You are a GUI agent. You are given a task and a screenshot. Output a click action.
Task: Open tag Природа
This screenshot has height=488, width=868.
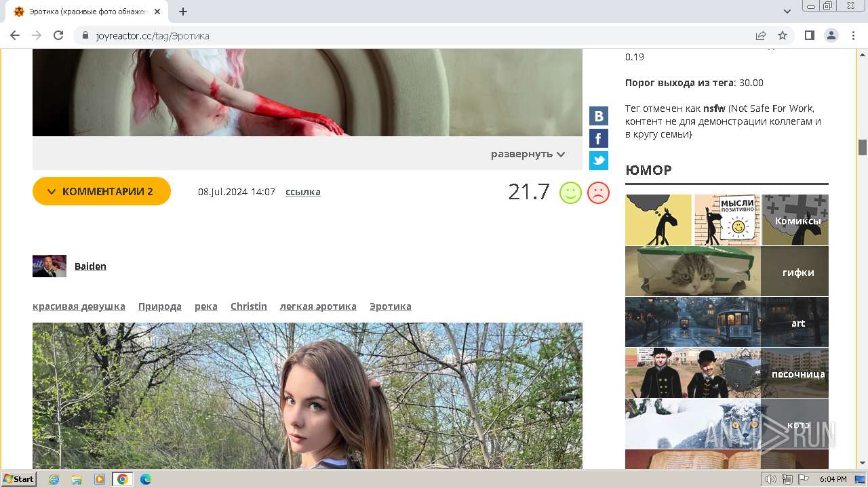(x=160, y=306)
